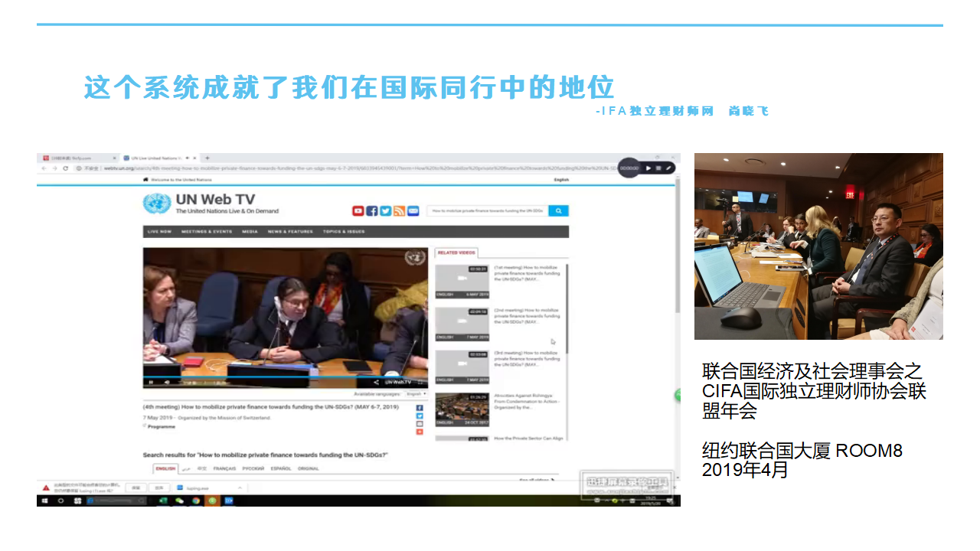The height and width of the screenshot is (551, 980).
Task: Open the (3rd meeting) video thumbnail
Action: [x=462, y=367]
